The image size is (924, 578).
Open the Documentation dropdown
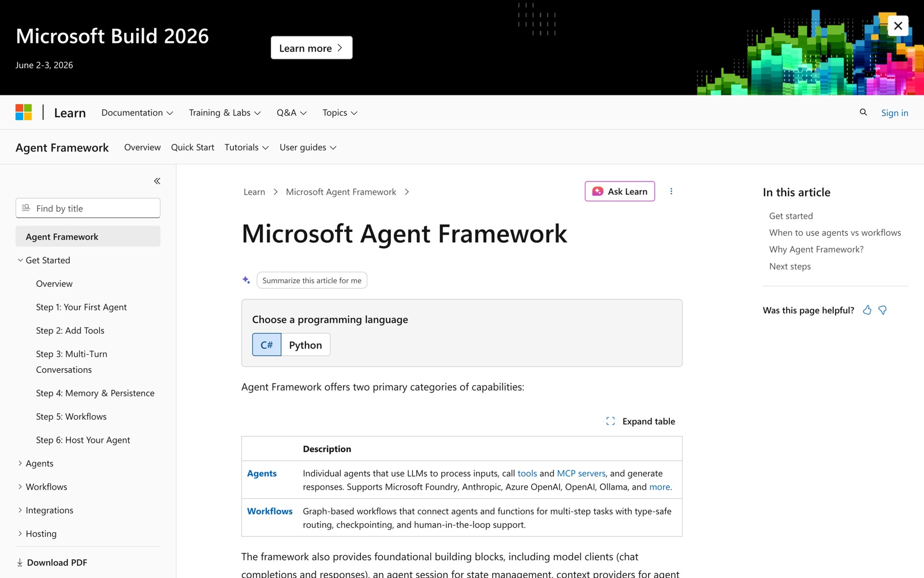(x=137, y=113)
